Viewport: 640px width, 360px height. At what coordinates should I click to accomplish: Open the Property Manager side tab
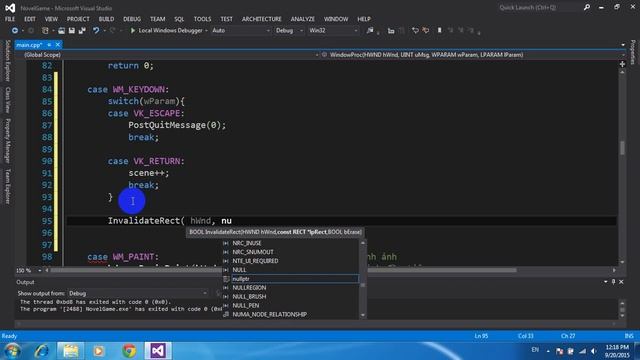pyautogui.click(x=7, y=141)
